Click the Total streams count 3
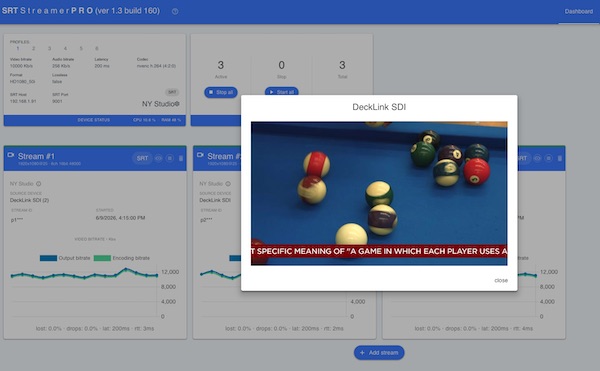600x371 pixels. pos(342,65)
